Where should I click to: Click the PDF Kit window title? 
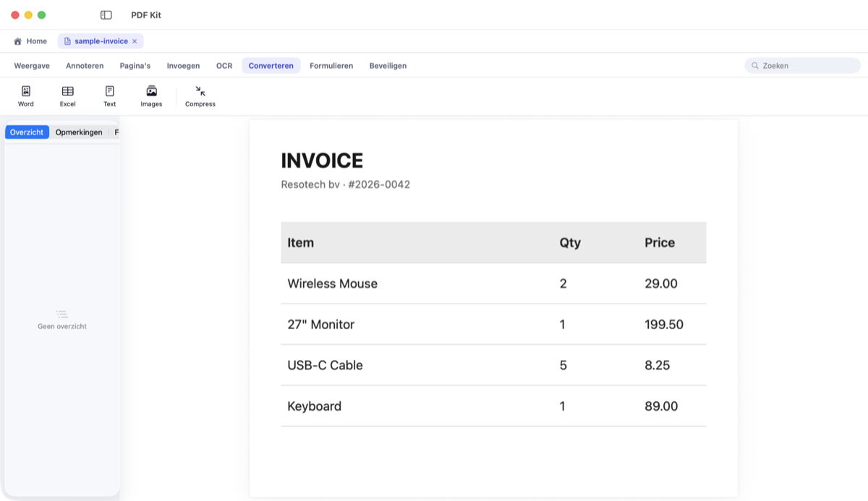point(146,15)
